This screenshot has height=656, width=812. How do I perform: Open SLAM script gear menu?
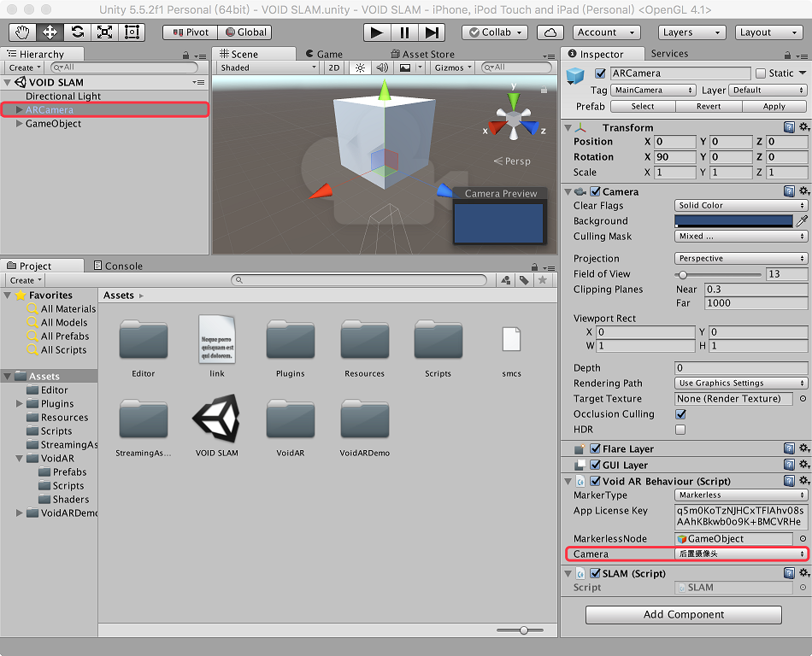coord(804,573)
